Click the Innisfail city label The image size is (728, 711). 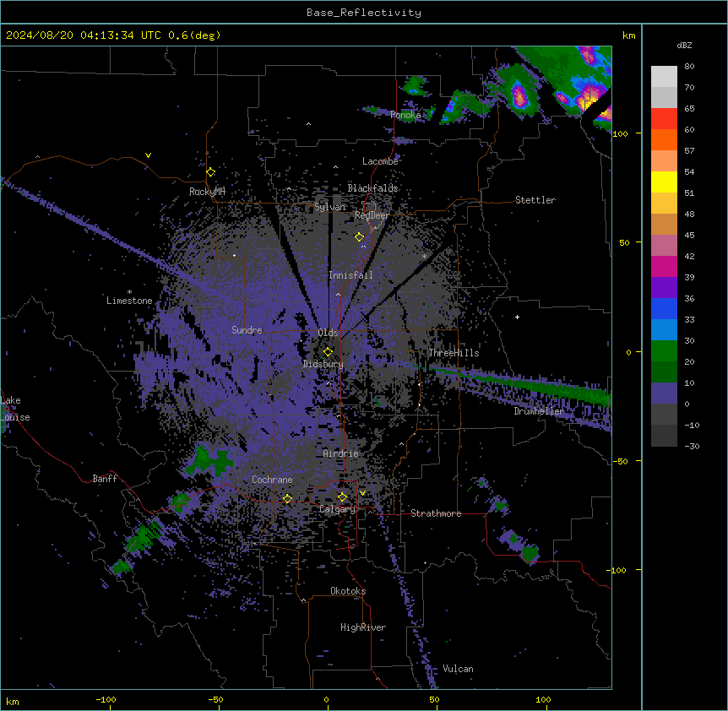(350, 275)
